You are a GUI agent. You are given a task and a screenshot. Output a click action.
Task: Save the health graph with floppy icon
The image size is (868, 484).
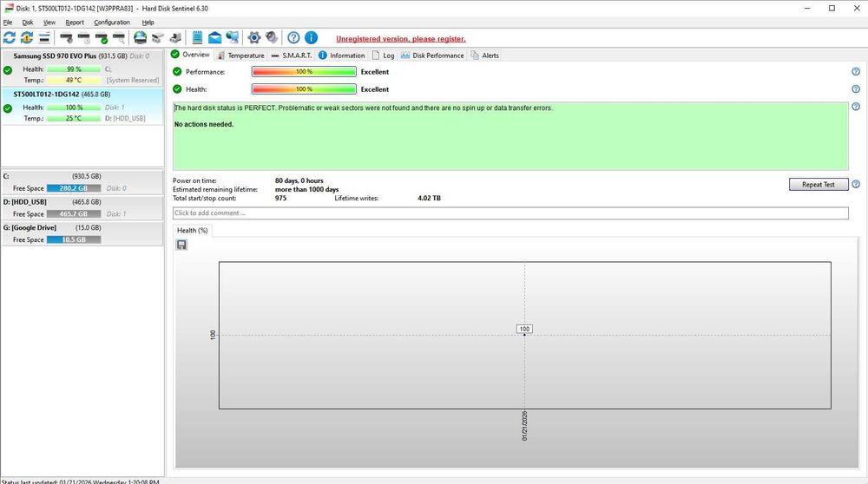pyautogui.click(x=181, y=245)
